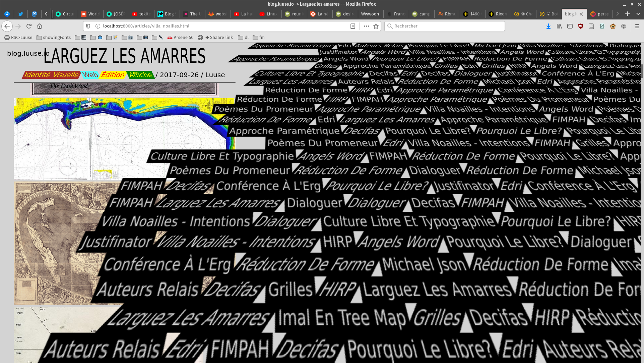The image size is (644, 363).
Task: Bookmark this page with star icon
Action: click(376, 26)
